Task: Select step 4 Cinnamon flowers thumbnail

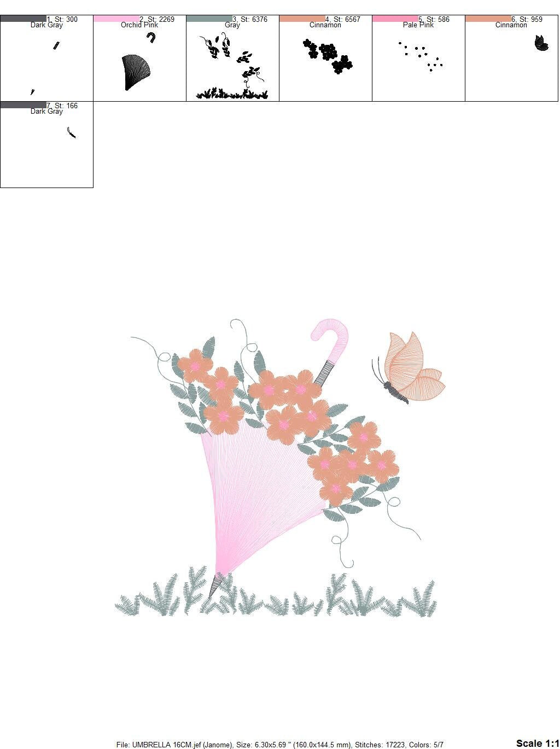Action: click(325, 60)
